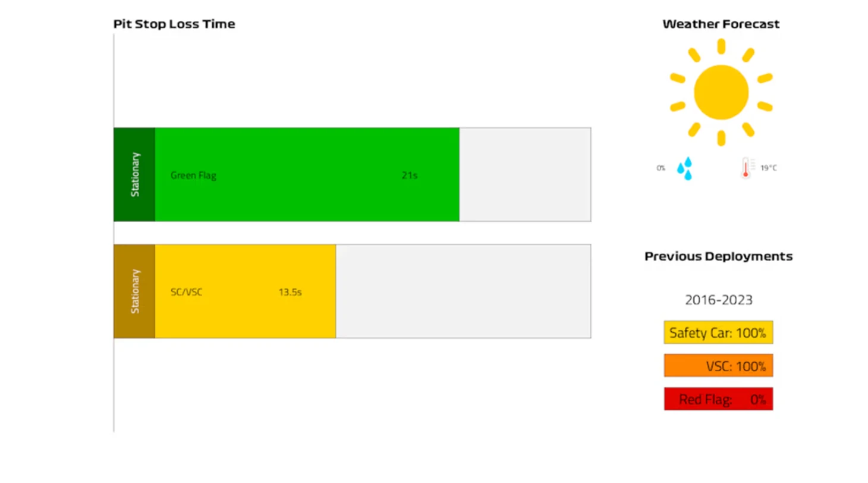This screenshot has height=483, width=868.
Task: Click the Red Flag: 0% box
Action: point(718,399)
